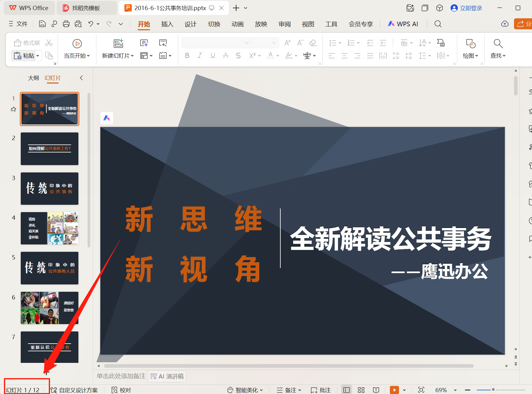
Task: Collapse the slide thumbnail panel
Action: tap(81, 78)
